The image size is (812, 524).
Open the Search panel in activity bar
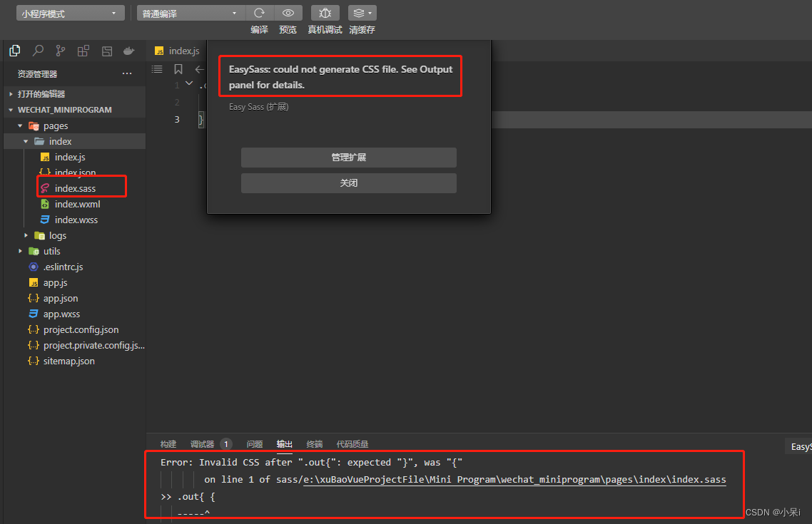(37, 51)
